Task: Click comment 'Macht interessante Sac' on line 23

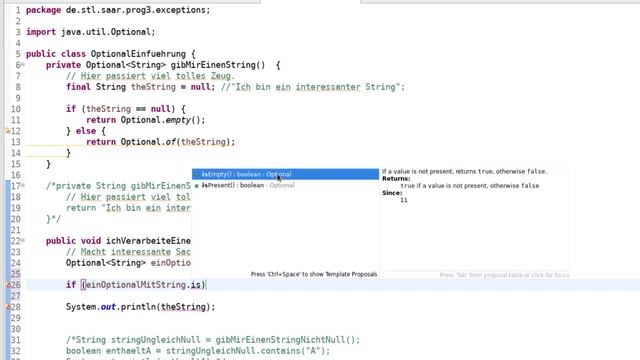Action: point(128,252)
